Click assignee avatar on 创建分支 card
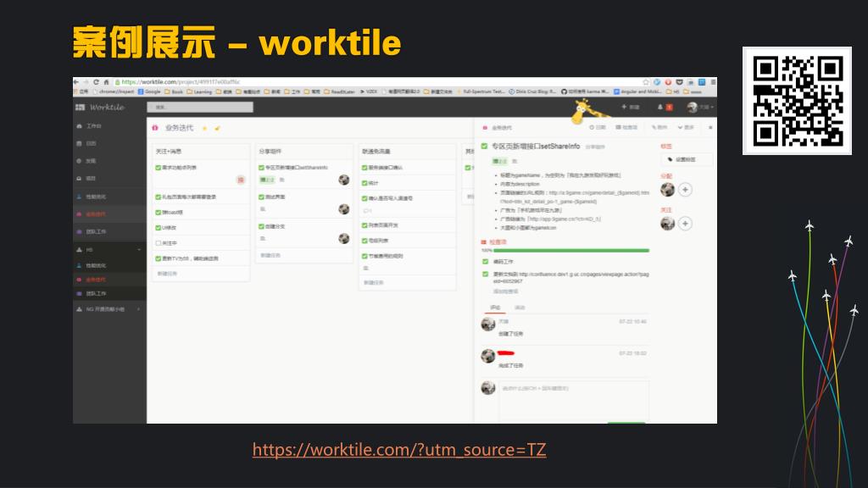 click(344, 238)
